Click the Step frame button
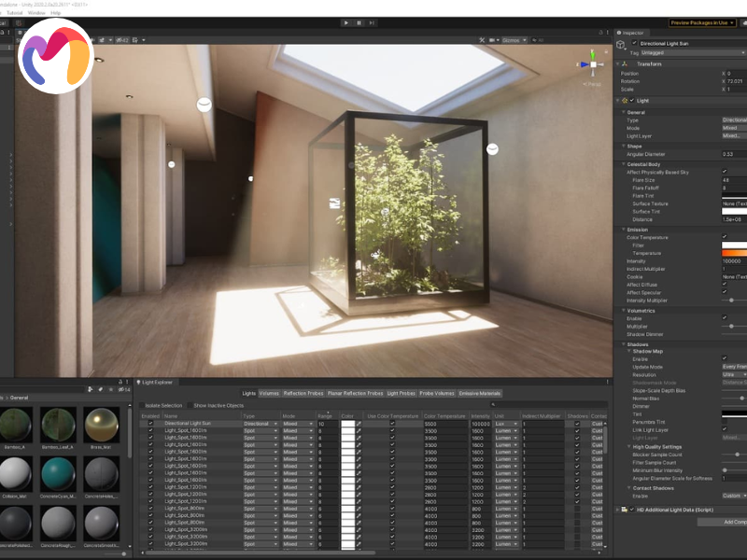The width and height of the screenshot is (747, 560). point(372,22)
